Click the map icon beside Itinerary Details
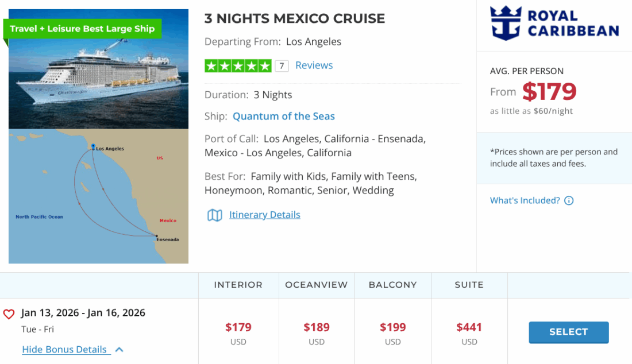The image size is (632, 364). pos(214,215)
